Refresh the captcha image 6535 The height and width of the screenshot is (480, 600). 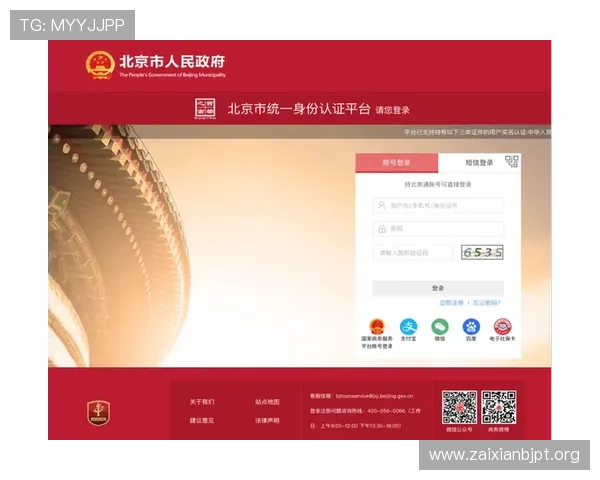click(482, 252)
